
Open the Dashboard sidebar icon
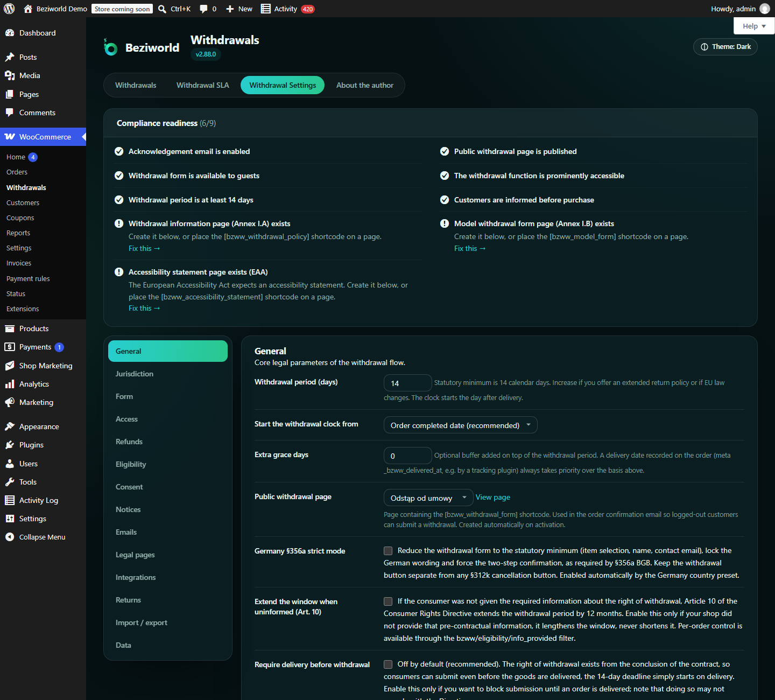pos(10,33)
